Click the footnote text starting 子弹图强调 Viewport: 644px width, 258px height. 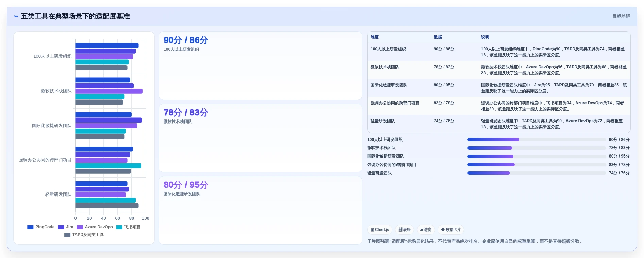(475, 241)
